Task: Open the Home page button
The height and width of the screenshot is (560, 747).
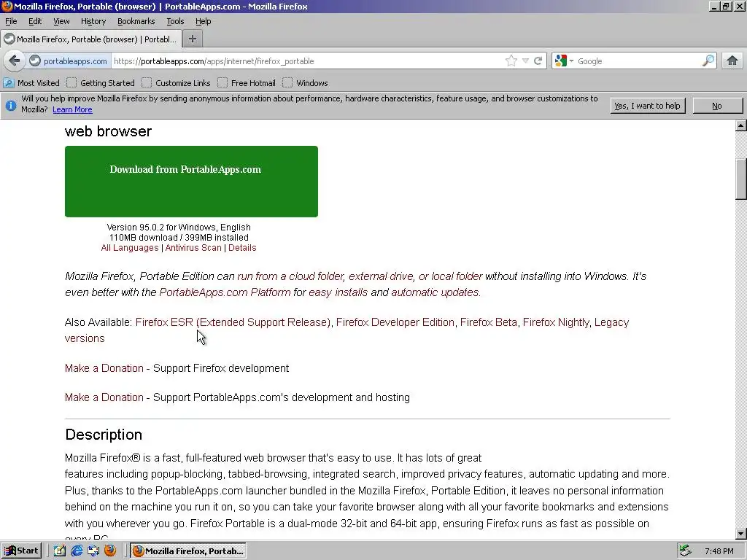Action: (x=732, y=61)
